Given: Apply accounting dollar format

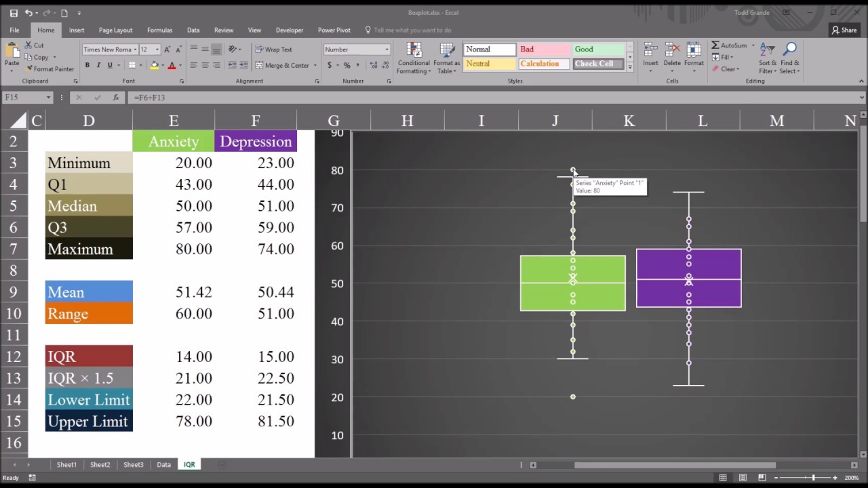Looking at the screenshot, I should [330, 66].
